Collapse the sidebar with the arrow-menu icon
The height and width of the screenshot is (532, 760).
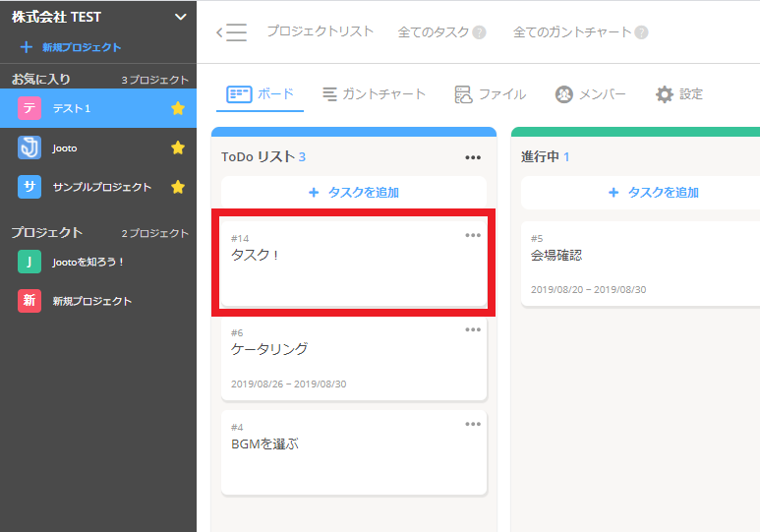click(232, 32)
